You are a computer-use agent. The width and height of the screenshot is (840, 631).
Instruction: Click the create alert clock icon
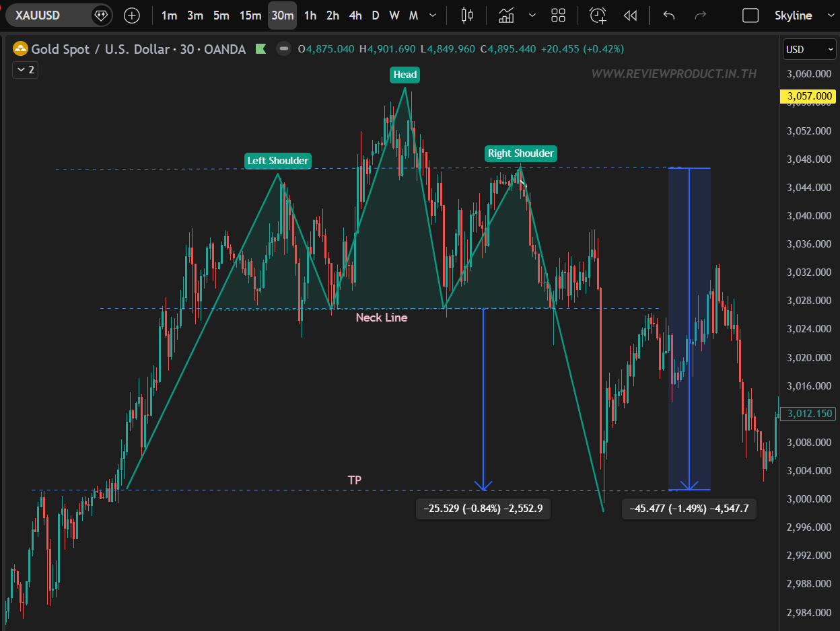tap(597, 15)
